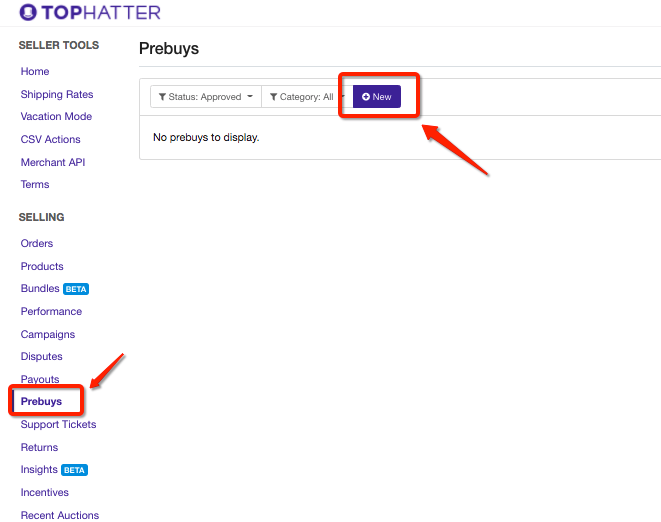
Task: View Incentives page
Action: pyautogui.click(x=45, y=492)
